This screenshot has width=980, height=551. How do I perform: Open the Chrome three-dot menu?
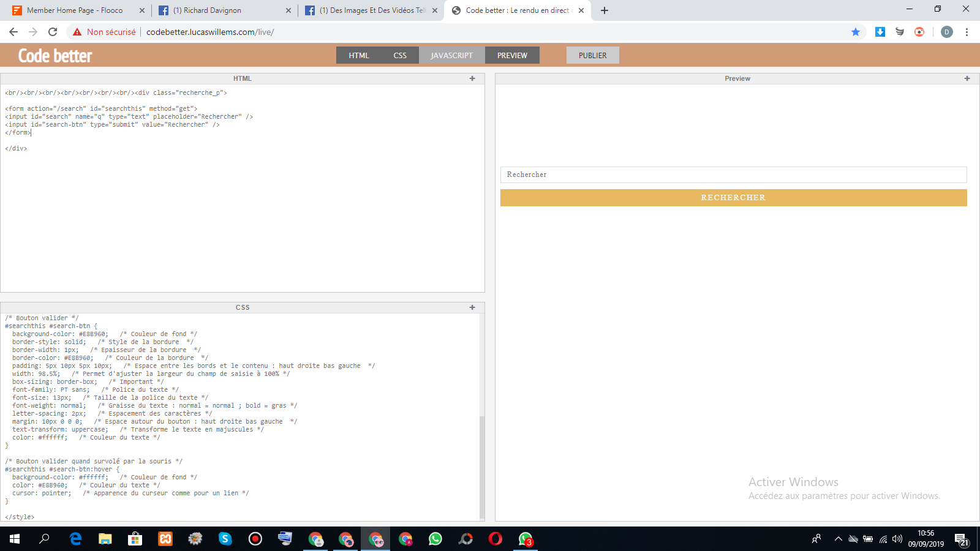967,32
